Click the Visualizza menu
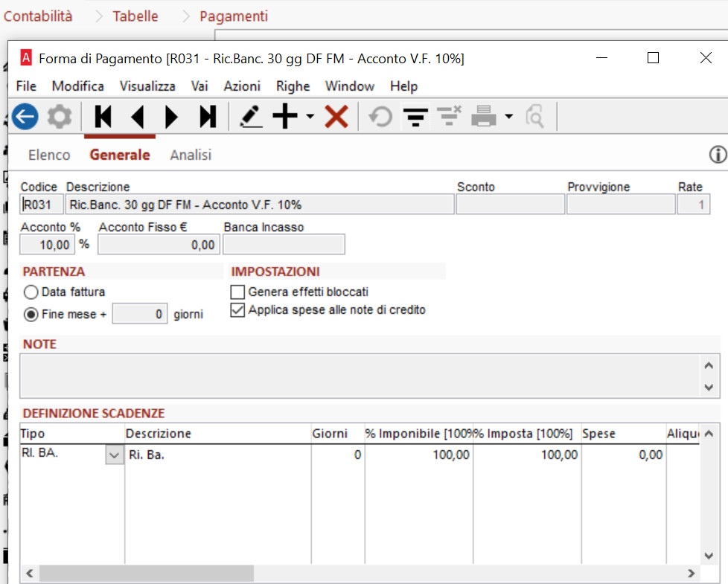Screen dimensions: 728x584 coord(147,86)
